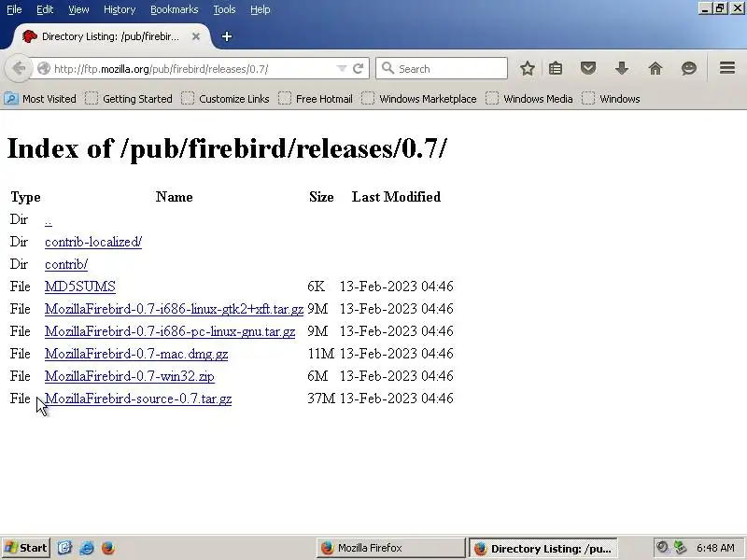Click the 6:48 AM system clock

click(x=715, y=548)
